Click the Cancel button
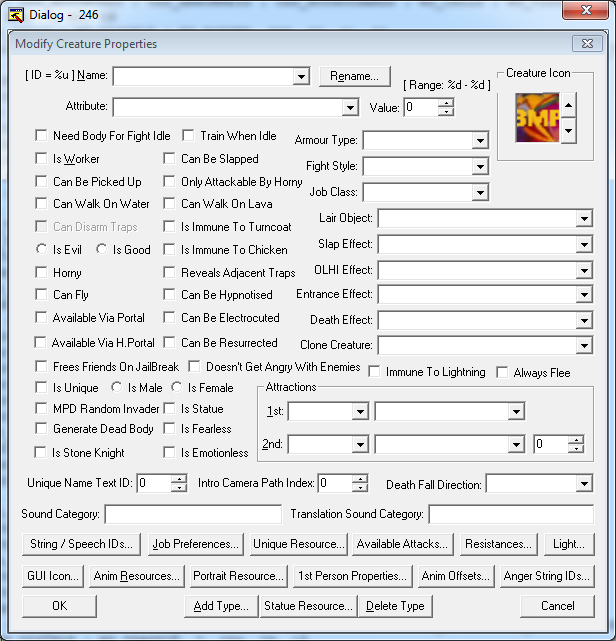Image resolution: width=616 pixels, height=641 pixels. [558, 606]
